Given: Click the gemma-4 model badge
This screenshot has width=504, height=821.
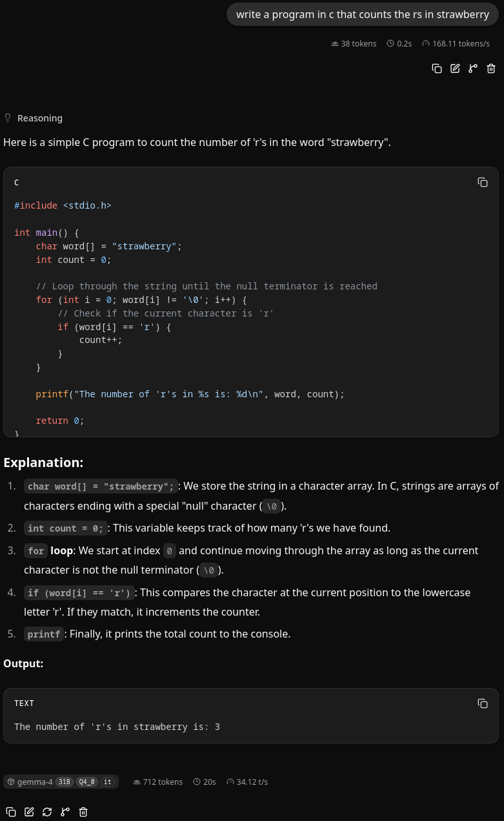Looking at the screenshot, I should pyautogui.click(x=61, y=782).
